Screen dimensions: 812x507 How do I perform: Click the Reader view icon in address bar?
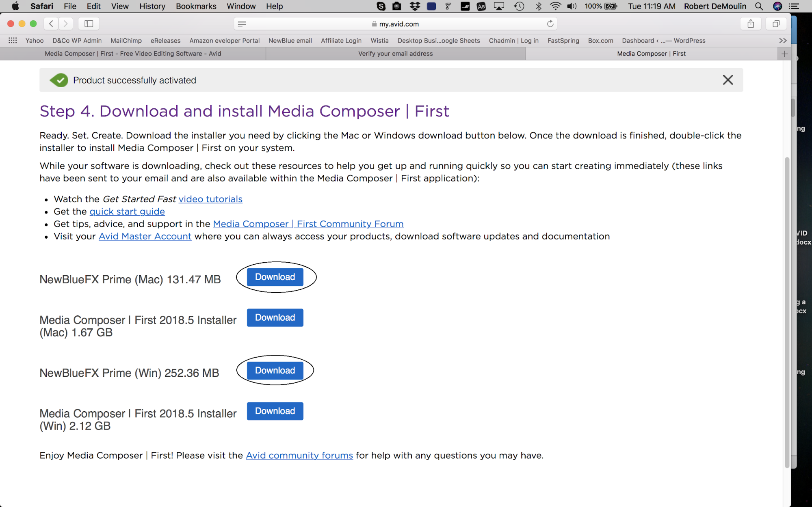[242, 24]
